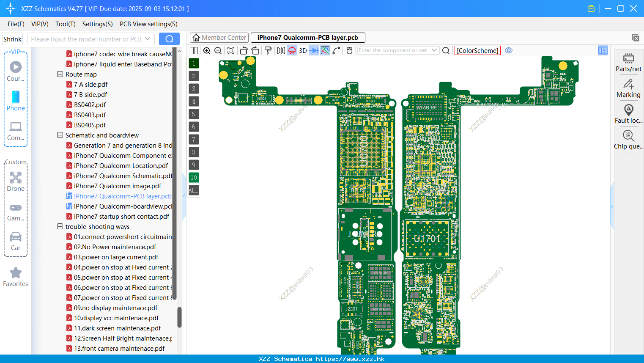The height and width of the screenshot is (363, 644).
Task: Show PCB layer 2
Action: 194,76
